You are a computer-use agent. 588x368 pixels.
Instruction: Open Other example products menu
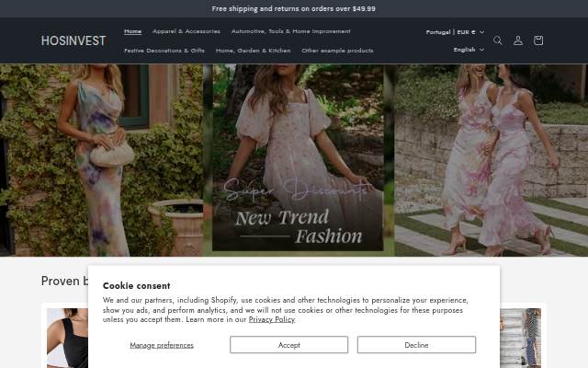(x=337, y=51)
